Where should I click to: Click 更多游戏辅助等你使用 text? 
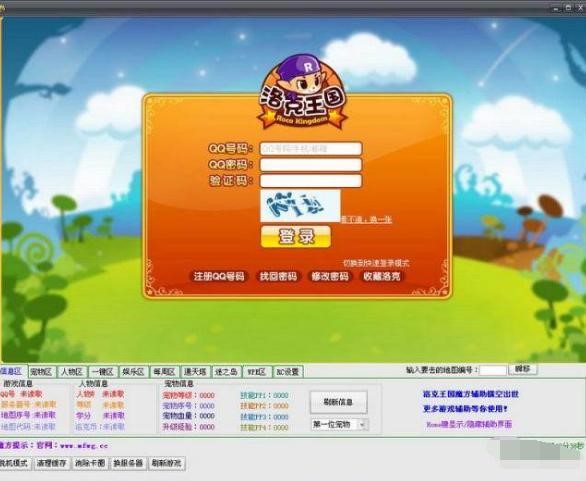click(x=465, y=409)
